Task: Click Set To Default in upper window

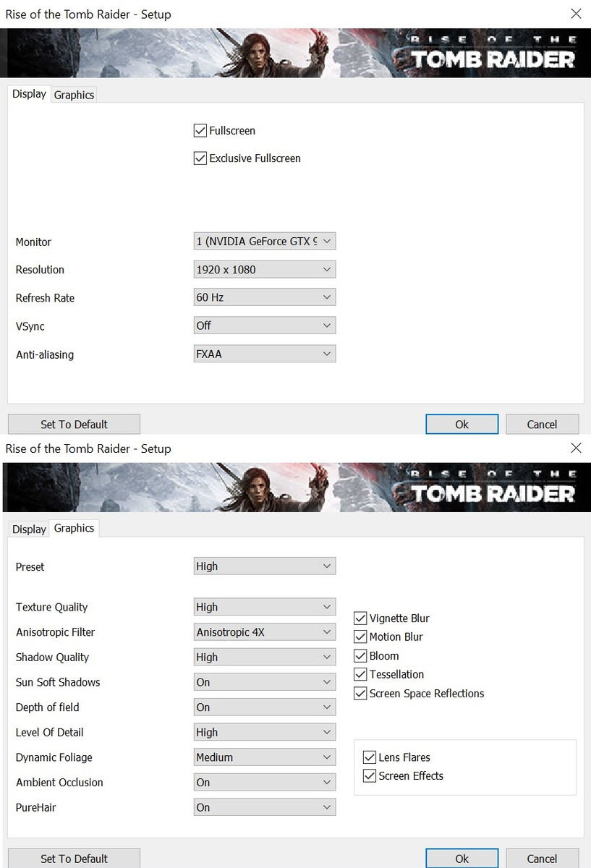Action: 74,424
